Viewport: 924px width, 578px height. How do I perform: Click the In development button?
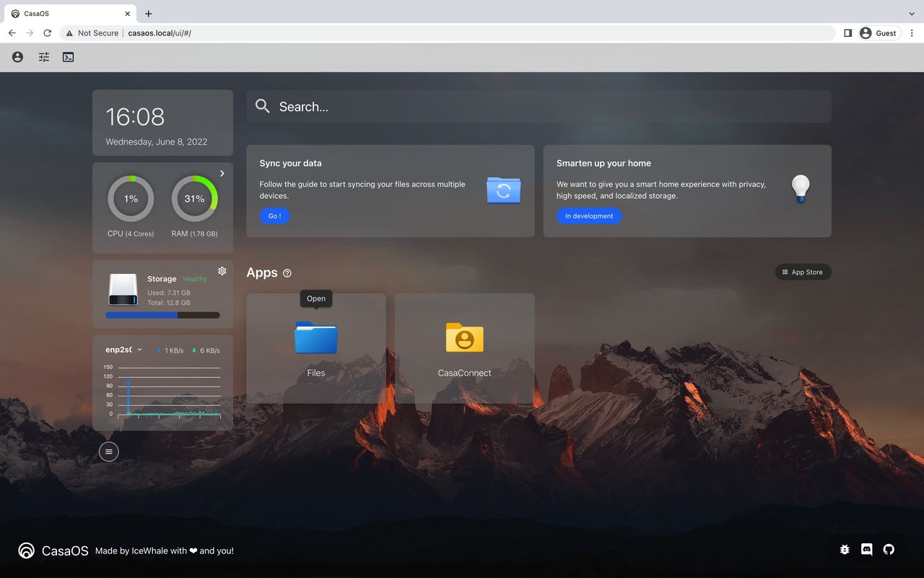pyautogui.click(x=589, y=216)
